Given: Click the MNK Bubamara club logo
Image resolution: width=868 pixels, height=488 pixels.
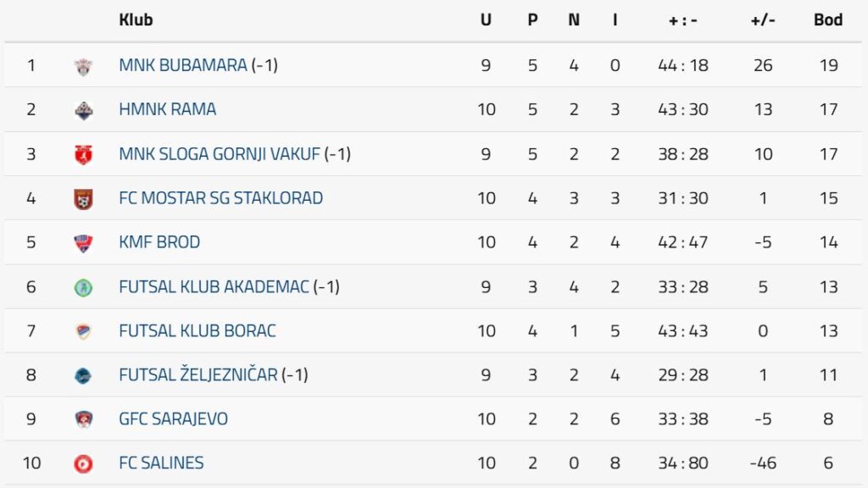Looking at the screenshot, I should tap(83, 66).
